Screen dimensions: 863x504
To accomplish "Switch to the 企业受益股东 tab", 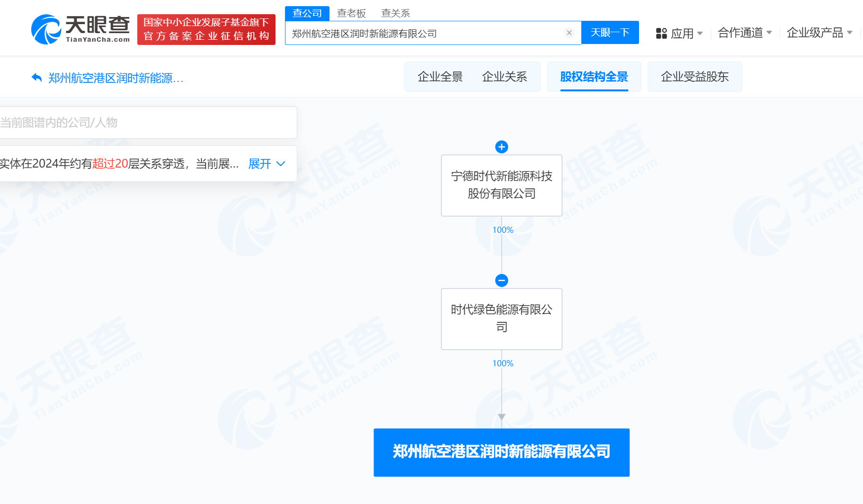I will tap(694, 77).
